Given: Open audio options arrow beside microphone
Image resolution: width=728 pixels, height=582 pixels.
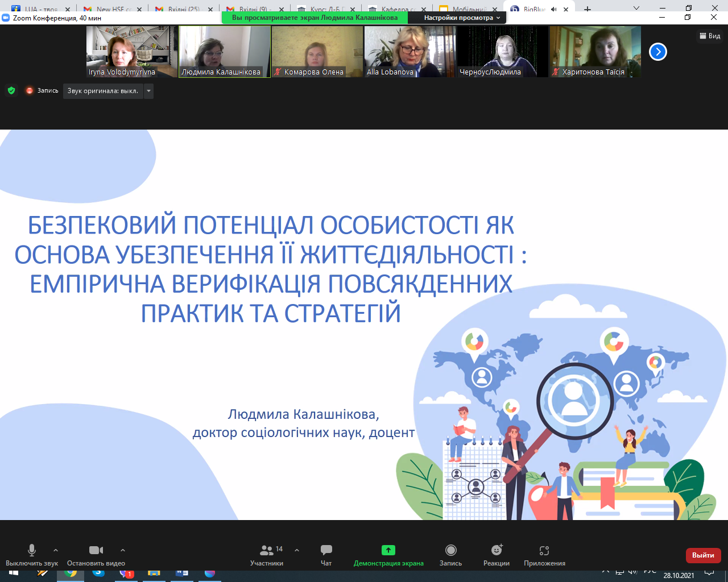Looking at the screenshot, I should (x=56, y=550).
